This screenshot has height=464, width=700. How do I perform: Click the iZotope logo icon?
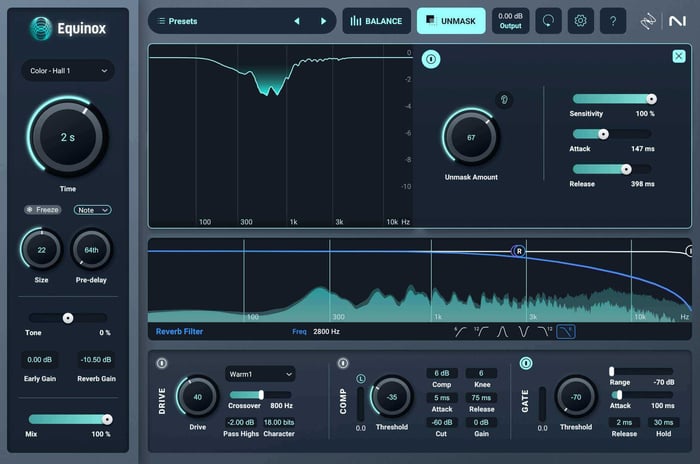click(x=647, y=21)
